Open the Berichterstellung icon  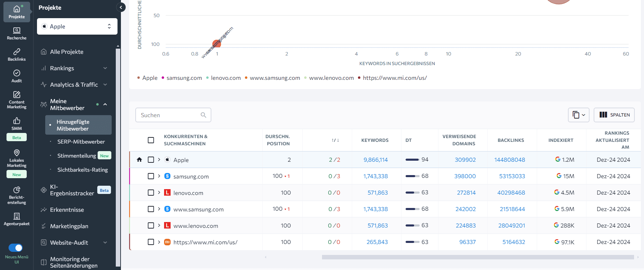pyautogui.click(x=16, y=190)
